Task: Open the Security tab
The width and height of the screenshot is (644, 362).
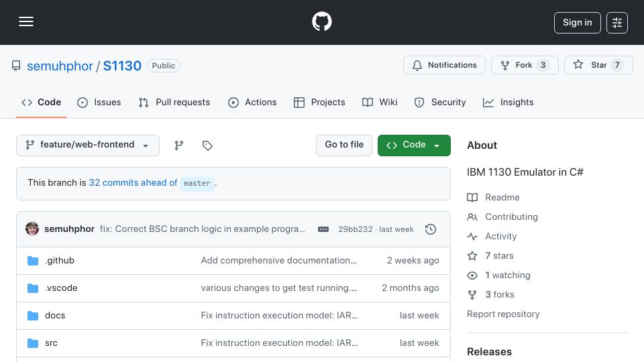Action: click(439, 102)
